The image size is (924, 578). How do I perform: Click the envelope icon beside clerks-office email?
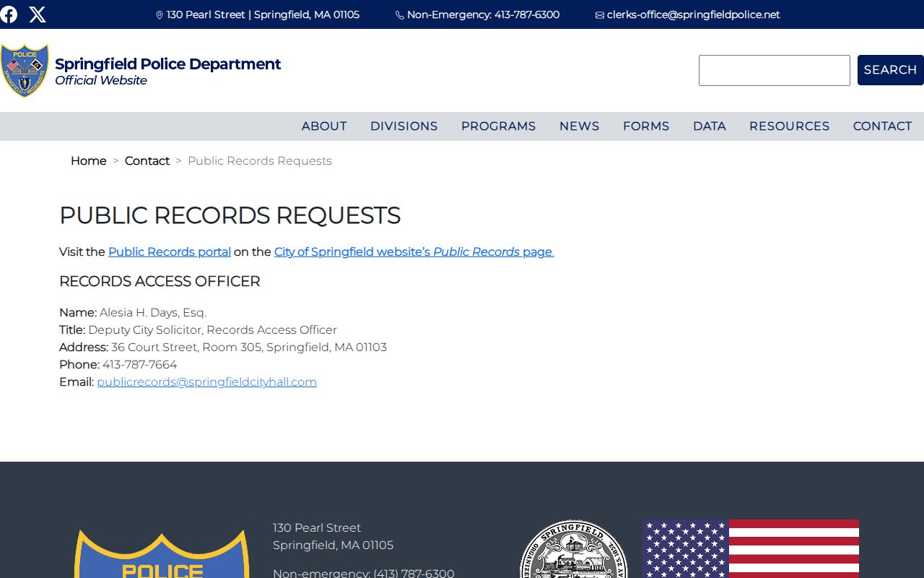pos(600,15)
